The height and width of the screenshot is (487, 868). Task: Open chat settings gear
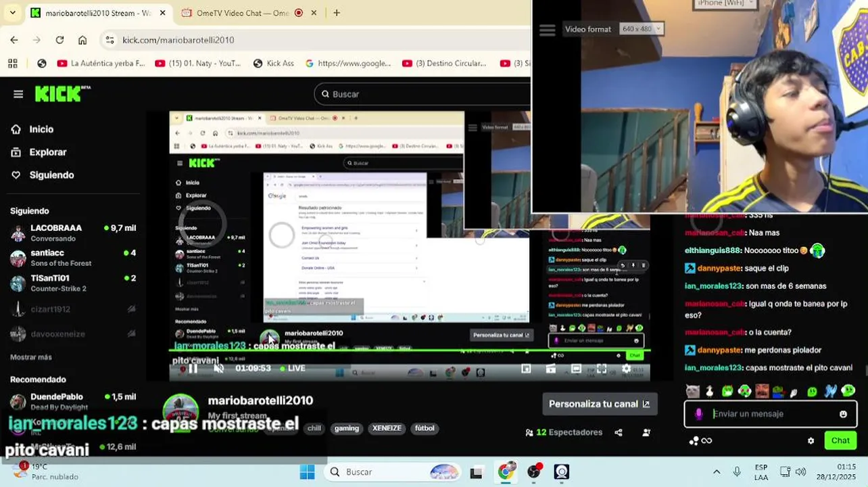pyautogui.click(x=811, y=441)
